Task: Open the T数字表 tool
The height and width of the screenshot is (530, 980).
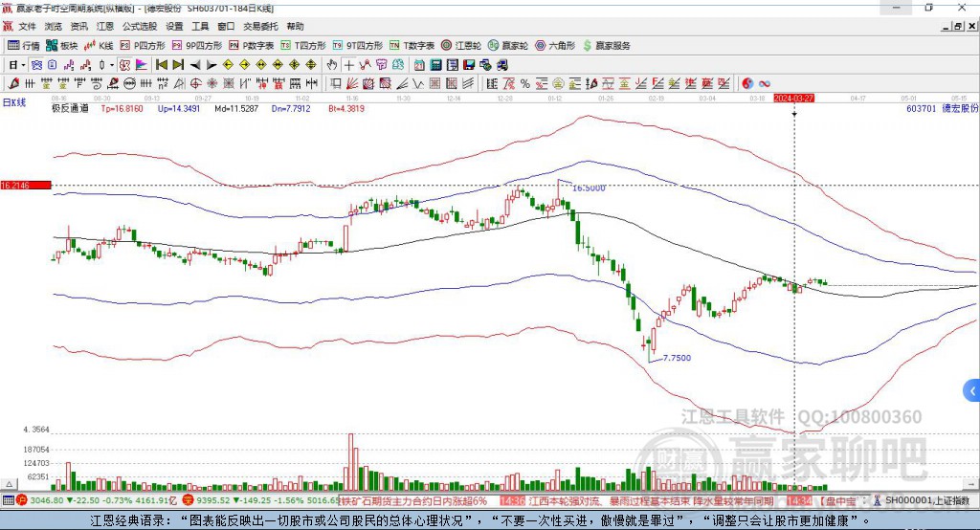Action: click(x=412, y=46)
